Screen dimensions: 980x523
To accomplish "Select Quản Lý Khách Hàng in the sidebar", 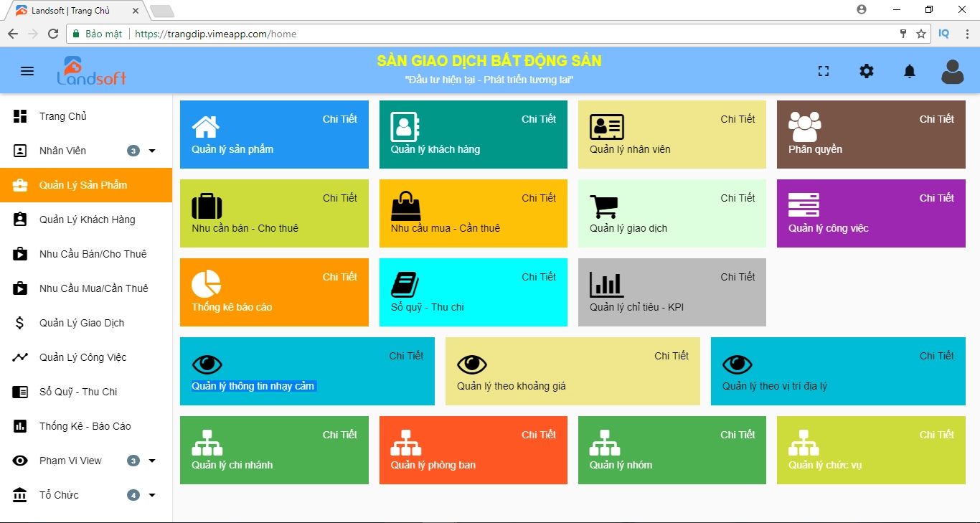I will 87,220.
